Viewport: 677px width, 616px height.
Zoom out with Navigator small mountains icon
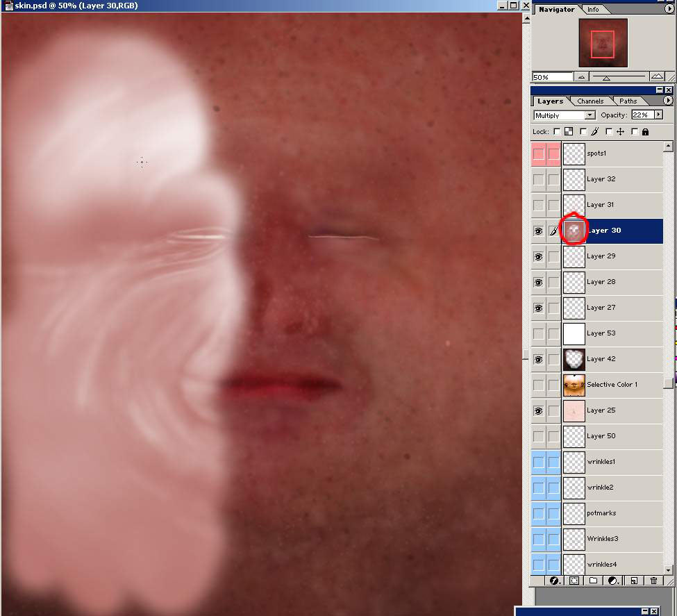click(582, 76)
